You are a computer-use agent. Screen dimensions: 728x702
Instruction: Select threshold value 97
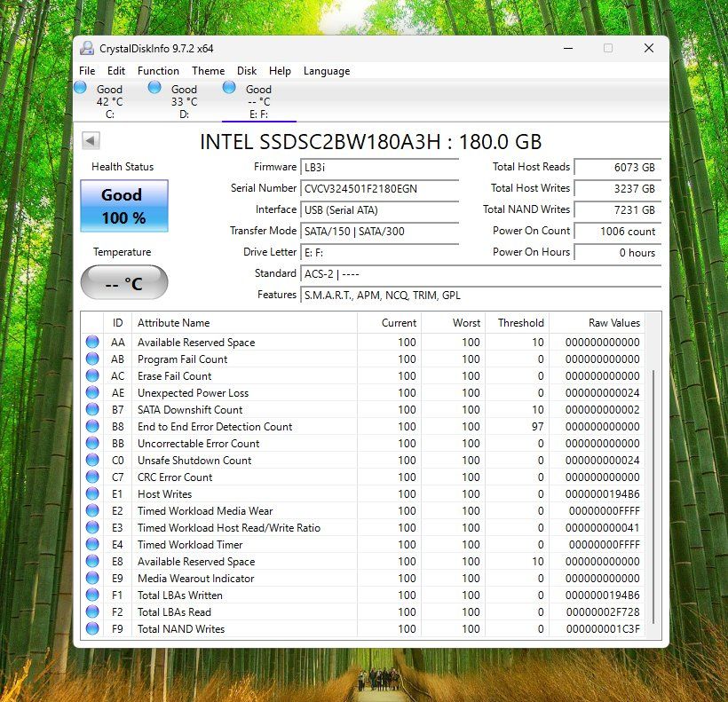click(538, 426)
